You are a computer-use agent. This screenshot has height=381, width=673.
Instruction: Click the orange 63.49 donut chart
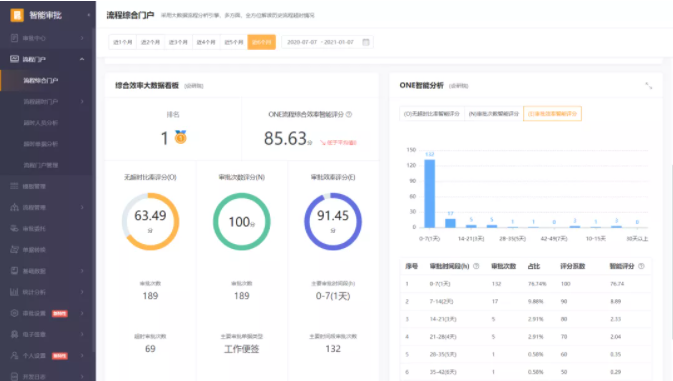coord(150,221)
